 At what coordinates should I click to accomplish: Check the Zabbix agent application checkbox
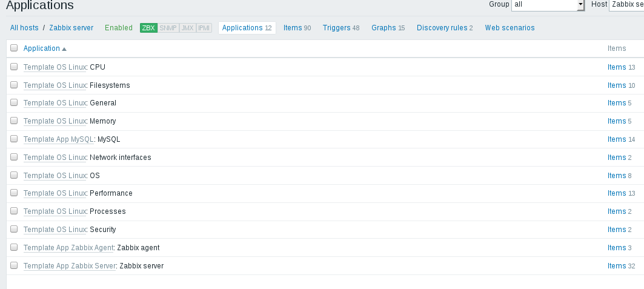(x=14, y=247)
